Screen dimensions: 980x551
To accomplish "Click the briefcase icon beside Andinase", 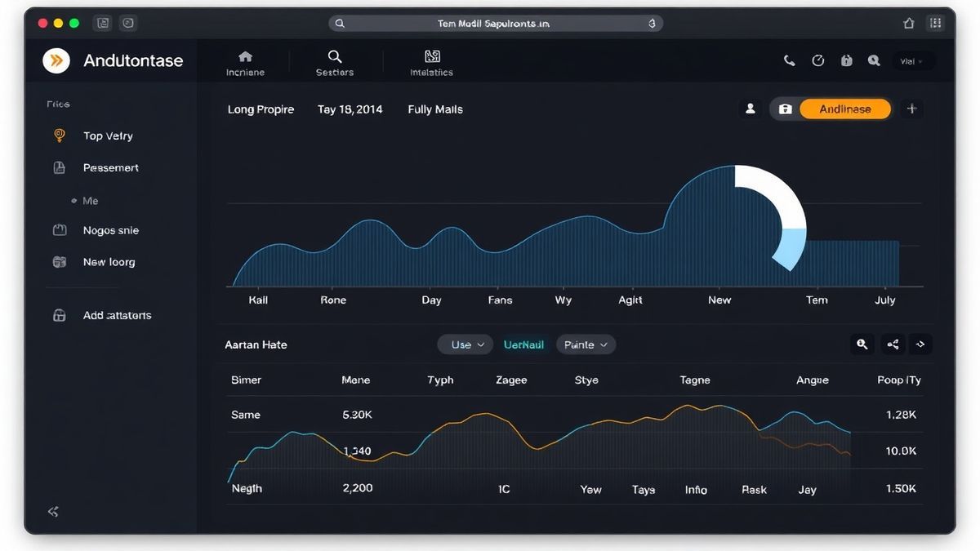I will (785, 109).
